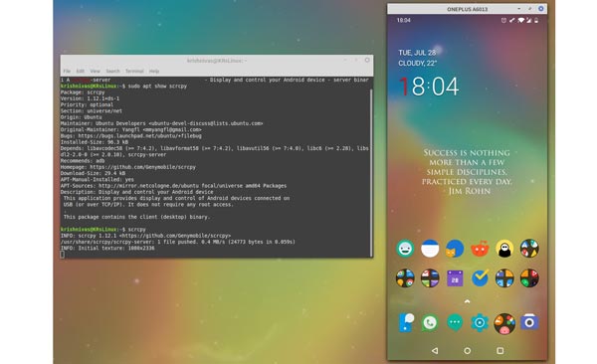Click the terminal vertical scrollbar
Image resolution: width=597 pixels, height=364 pixels.
[371, 172]
